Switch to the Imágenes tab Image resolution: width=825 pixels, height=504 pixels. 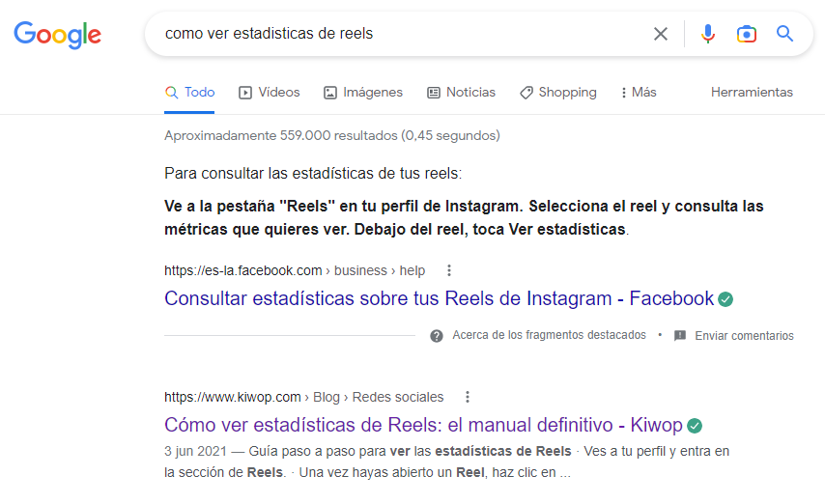pyautogui.click(x=363, y=93)
